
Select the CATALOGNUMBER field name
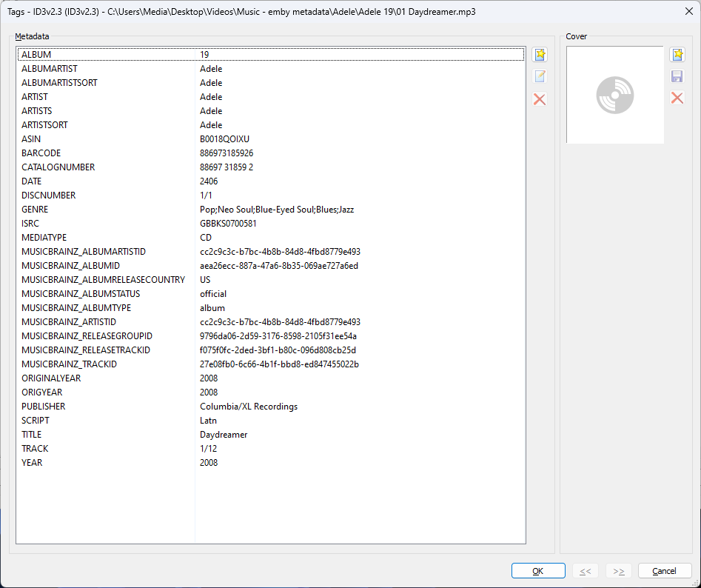(x=58, y=167)
